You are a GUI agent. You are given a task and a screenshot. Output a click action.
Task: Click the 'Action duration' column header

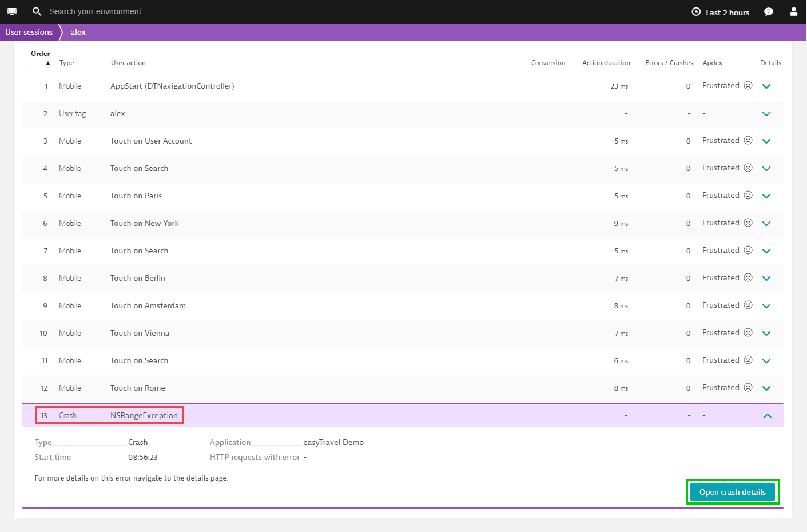(x=606, y=63)
